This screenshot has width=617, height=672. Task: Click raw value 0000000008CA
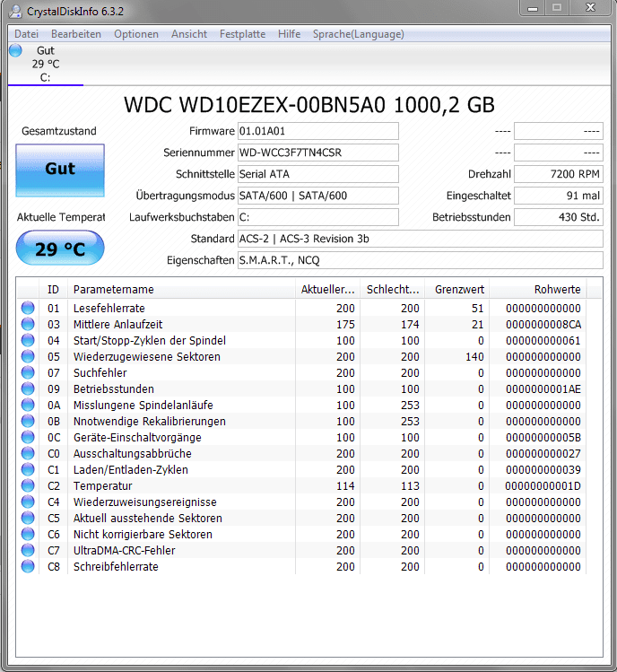[543, 325]
